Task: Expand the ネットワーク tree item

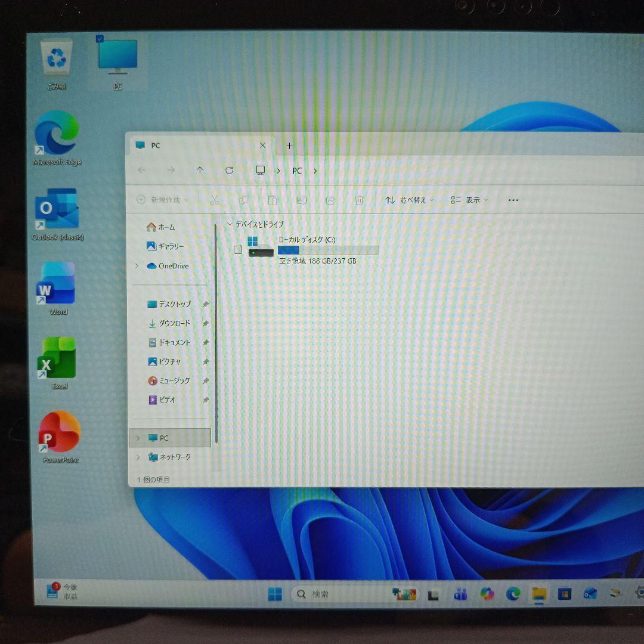Action: point(137,457)
